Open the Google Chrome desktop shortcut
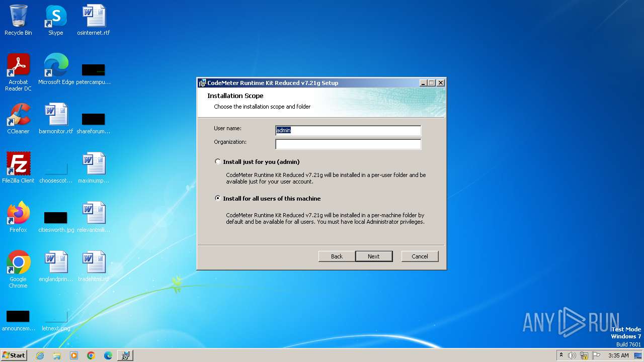Viewport: 644px width, 362px height. [x=18, y=269]
